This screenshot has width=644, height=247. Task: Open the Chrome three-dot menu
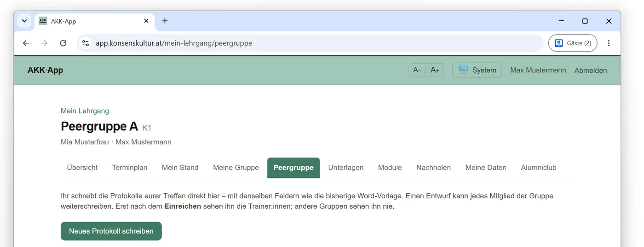tap(609, 43)
